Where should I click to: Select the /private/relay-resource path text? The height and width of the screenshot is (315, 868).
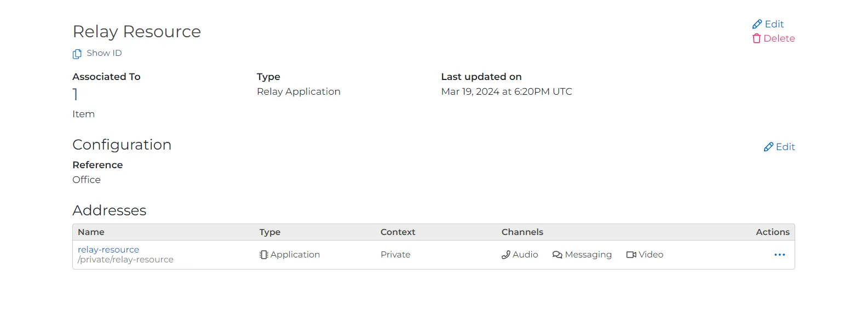125,260
